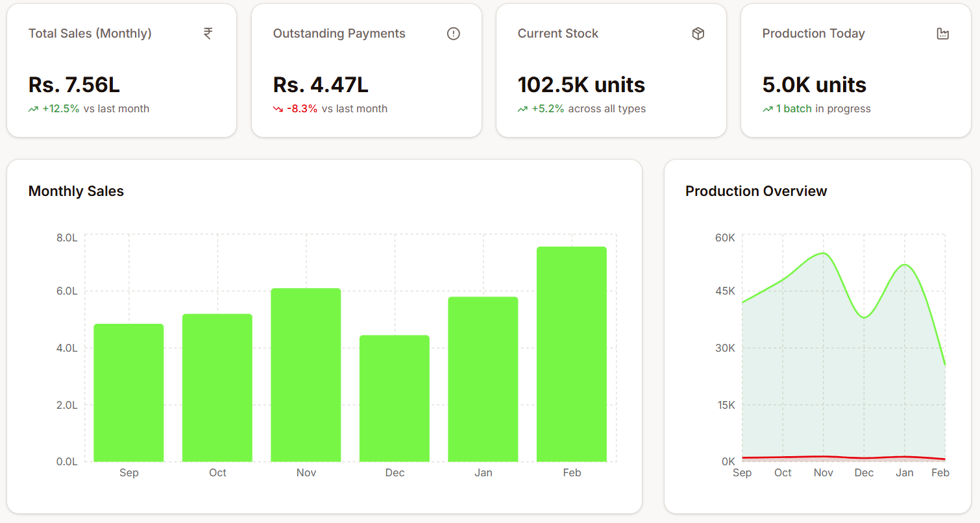The image size is (980, 523).
Task: Click the red downward trend arrow beside -8.3%
Action: click(x=278, y=109)
